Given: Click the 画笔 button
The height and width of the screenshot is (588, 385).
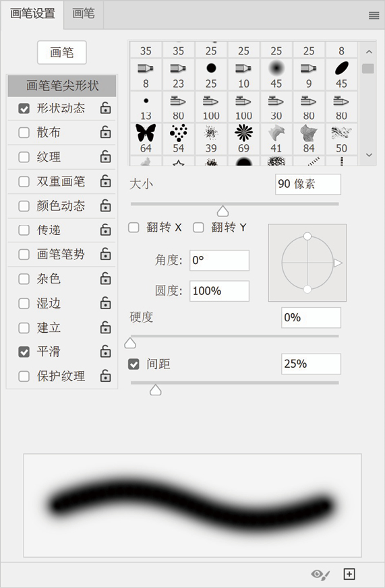Looking at the screenshot, I should point(62,52).
